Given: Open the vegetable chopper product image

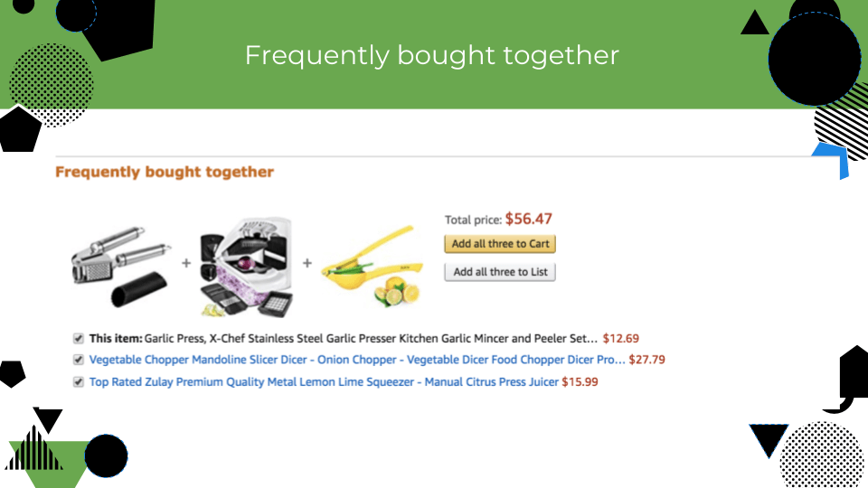Looking at the screenshot, I should click(x=246, y=267).
